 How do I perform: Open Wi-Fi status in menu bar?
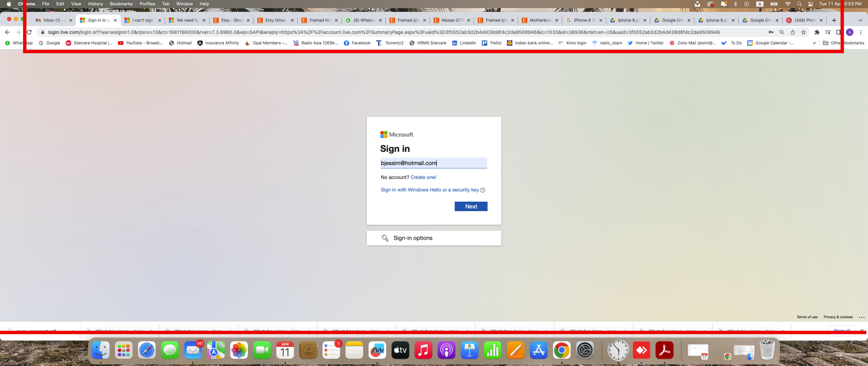(788, 4)
